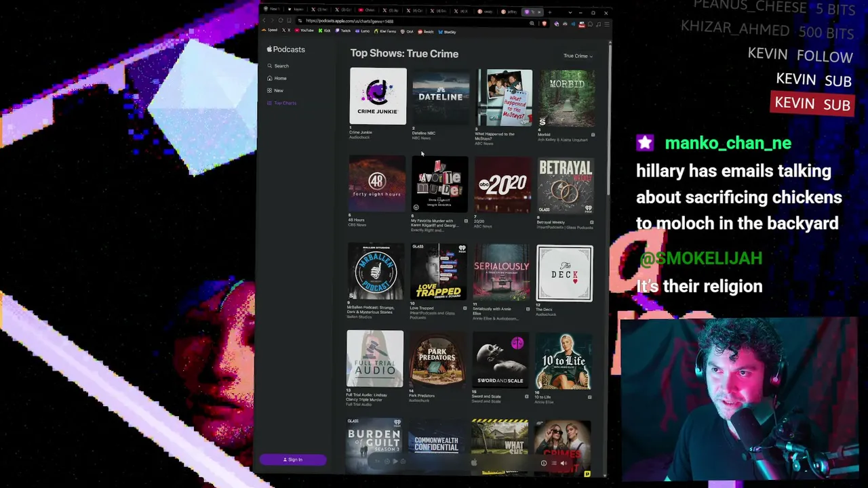The width and height of the screenshot is (868, 488).
Task: Click the Crime Junkie title link
Action: point(361,133)
